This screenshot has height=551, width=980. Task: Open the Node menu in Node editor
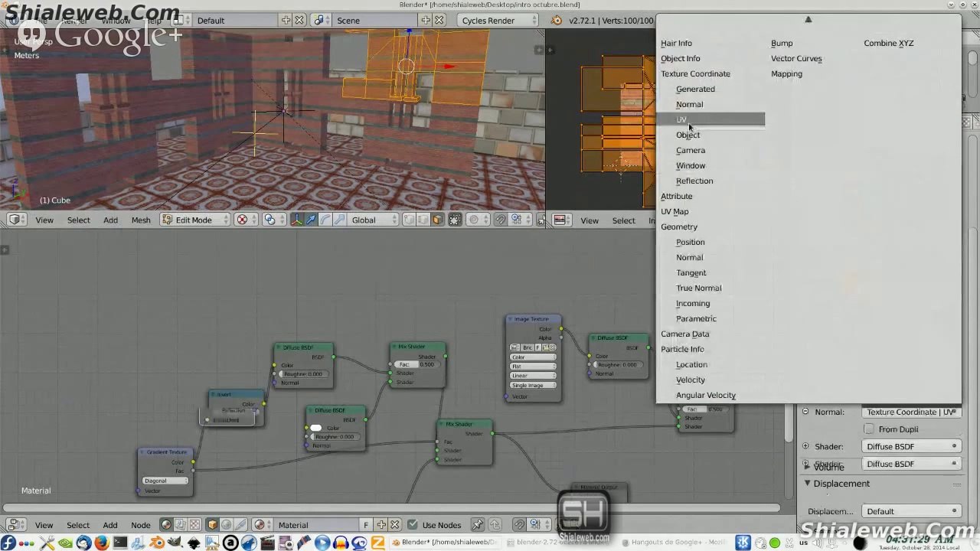(x=140, y=525)
